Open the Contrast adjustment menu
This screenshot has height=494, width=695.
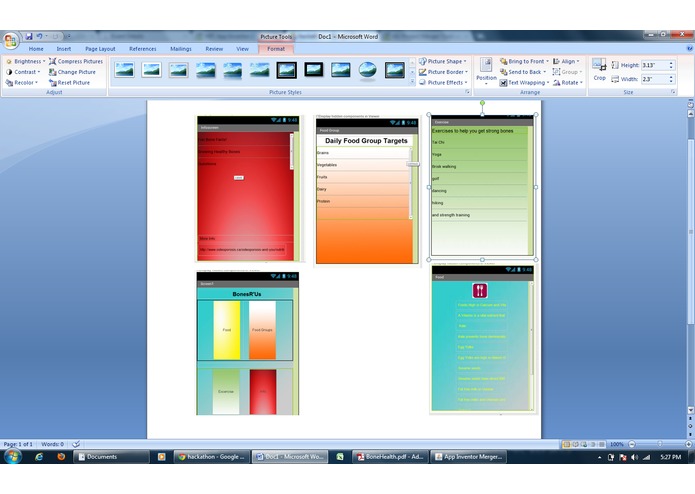(23, 72)
